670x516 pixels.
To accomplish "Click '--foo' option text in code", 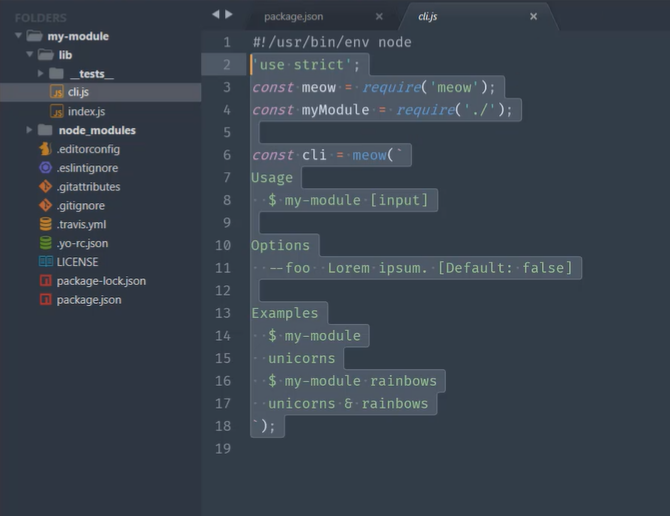I will 290,268.
